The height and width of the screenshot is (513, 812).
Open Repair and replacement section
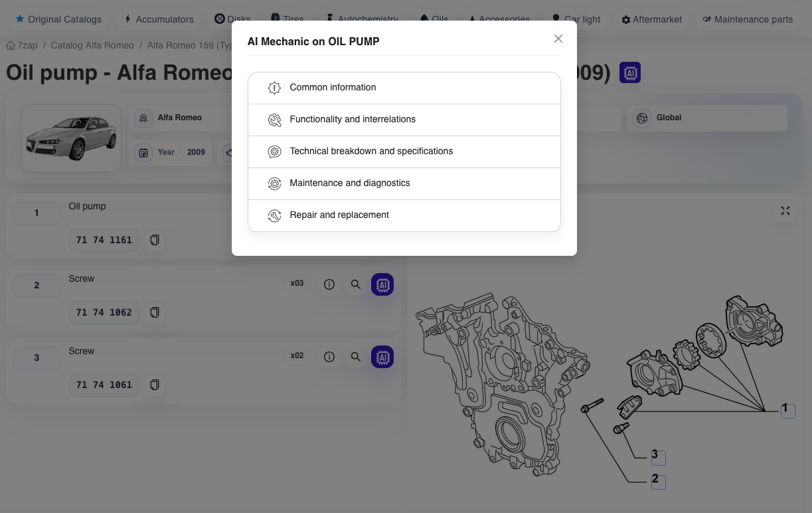(x=404, y=215)
